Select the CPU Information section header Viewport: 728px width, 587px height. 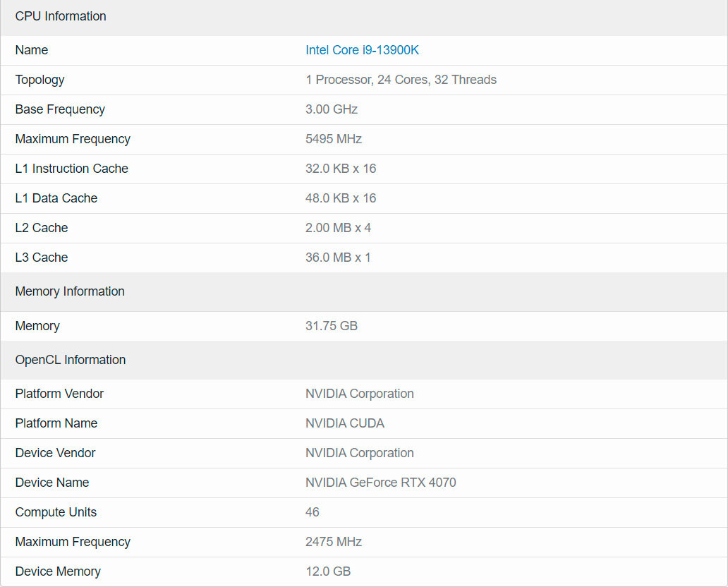tap(364, 17)
